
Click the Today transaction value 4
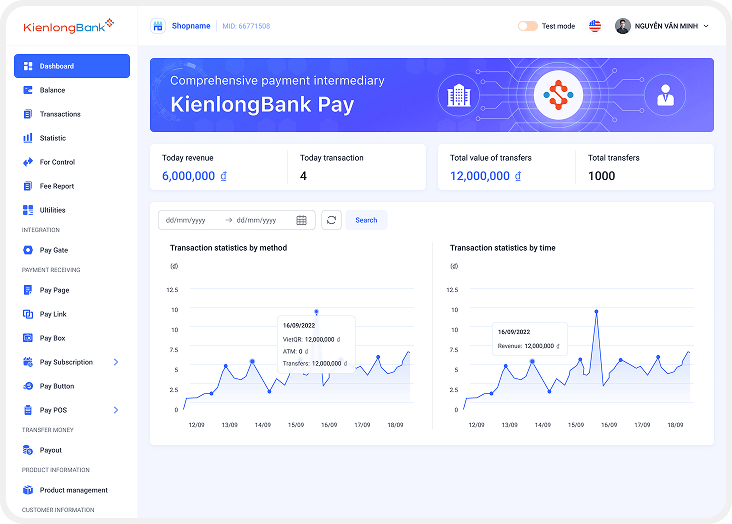point(303,176)
